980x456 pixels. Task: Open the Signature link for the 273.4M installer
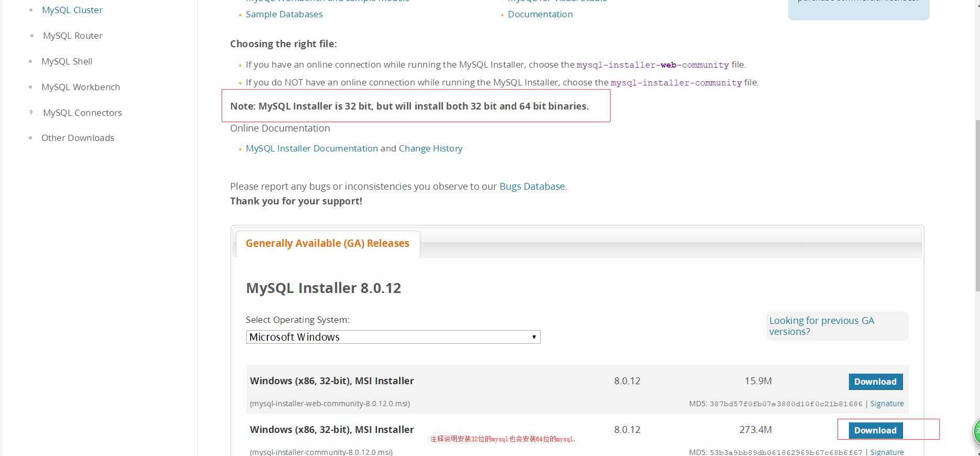887,452
